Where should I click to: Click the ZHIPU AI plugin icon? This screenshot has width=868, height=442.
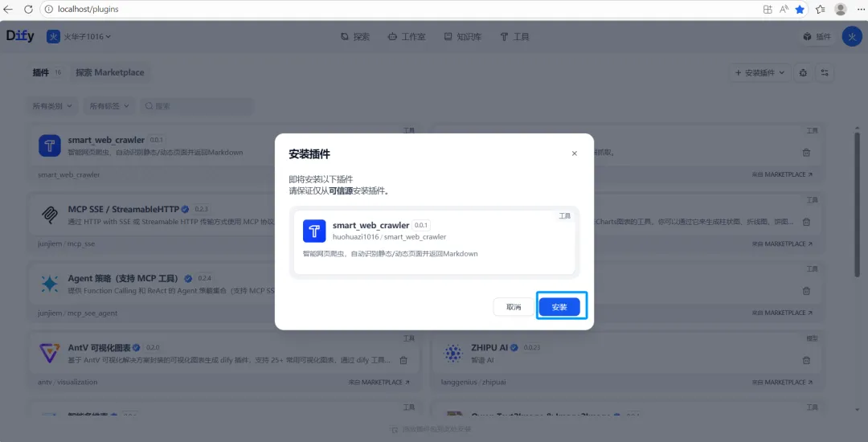(453, 353)
